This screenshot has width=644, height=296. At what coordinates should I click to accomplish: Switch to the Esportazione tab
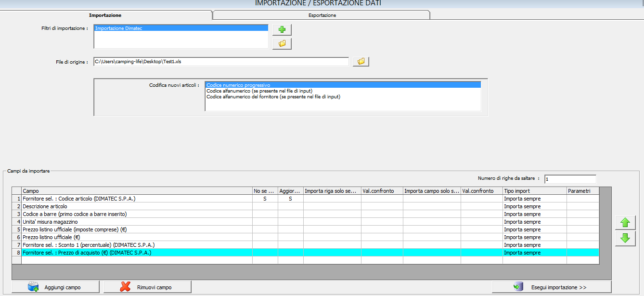[x=322, y=15]
